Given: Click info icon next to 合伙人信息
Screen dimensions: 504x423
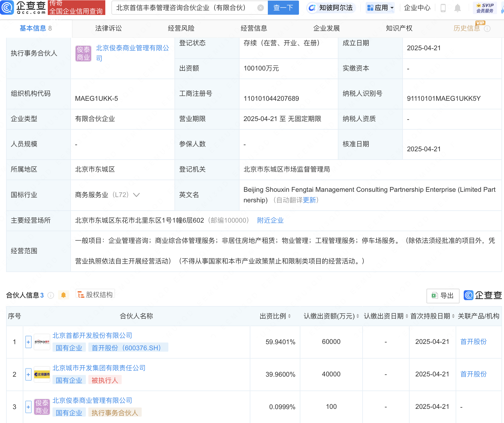Looking at the screenshot, I should (x=51, y=295).
